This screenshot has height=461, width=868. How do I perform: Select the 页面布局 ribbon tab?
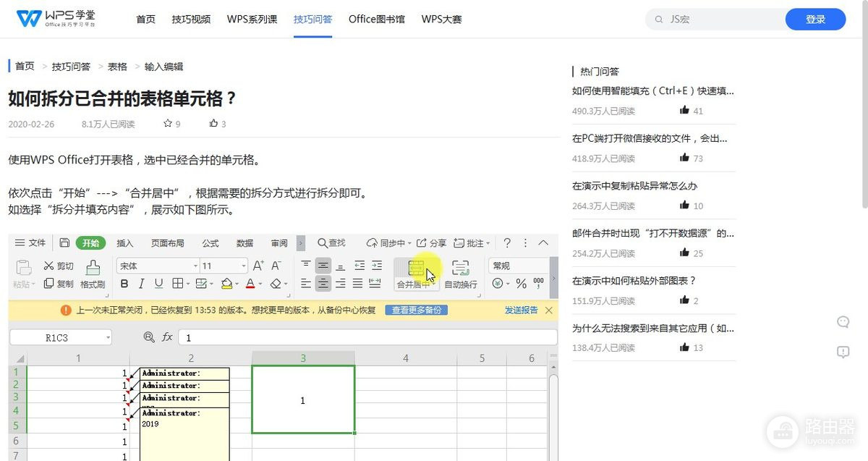[x=167, y=243]
